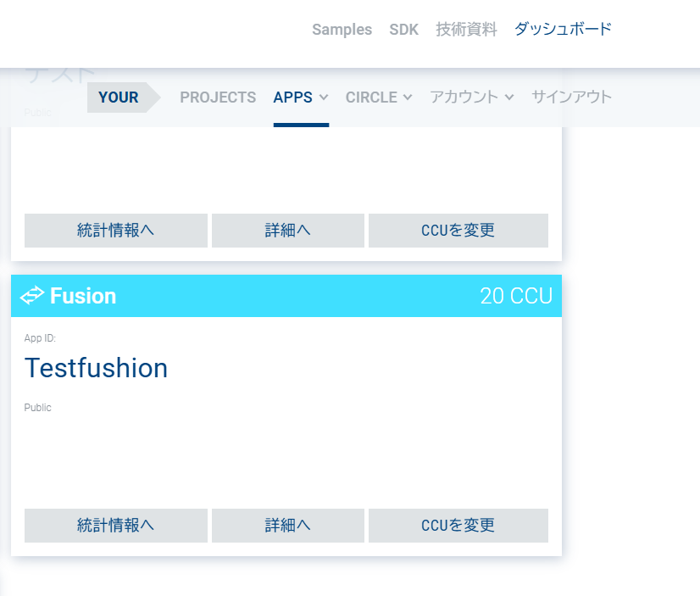The height and width of the screenshot is (596, 700).
Task: Open the ダッシュボード link
Action: pyautogui.click(x=563, y=30)
